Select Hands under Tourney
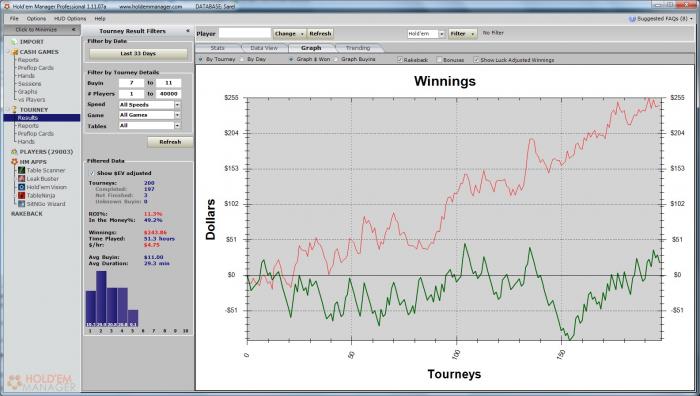 pos(26,142)
